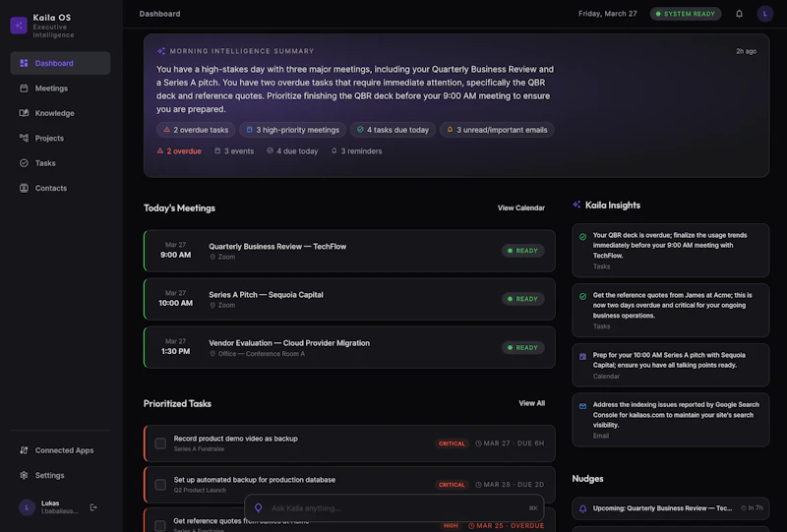787x532 pixels.
Task: Click Lukas's avatar in the sidebar
Action: click(27, 507)
